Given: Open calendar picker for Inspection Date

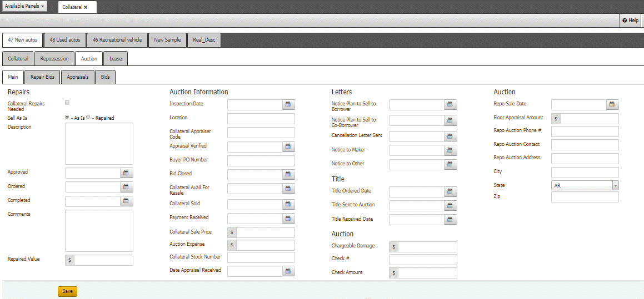Looking at the screenshot, I should coord(288,104).
